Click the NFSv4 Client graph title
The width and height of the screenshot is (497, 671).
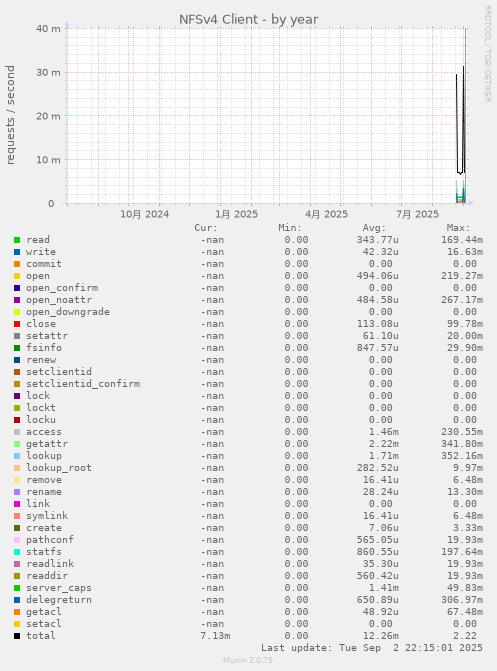point(248,20)
